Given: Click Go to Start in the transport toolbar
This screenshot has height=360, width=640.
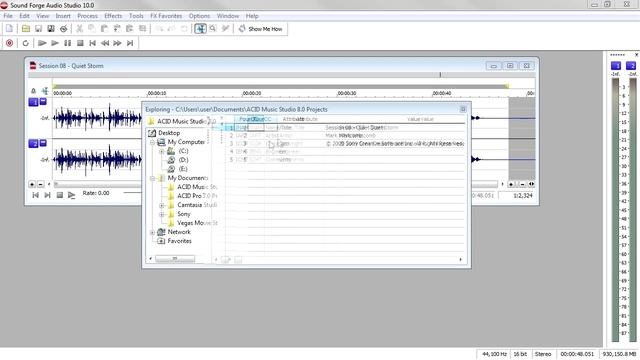Looking at the screenshot, I should tap(93, 43).
